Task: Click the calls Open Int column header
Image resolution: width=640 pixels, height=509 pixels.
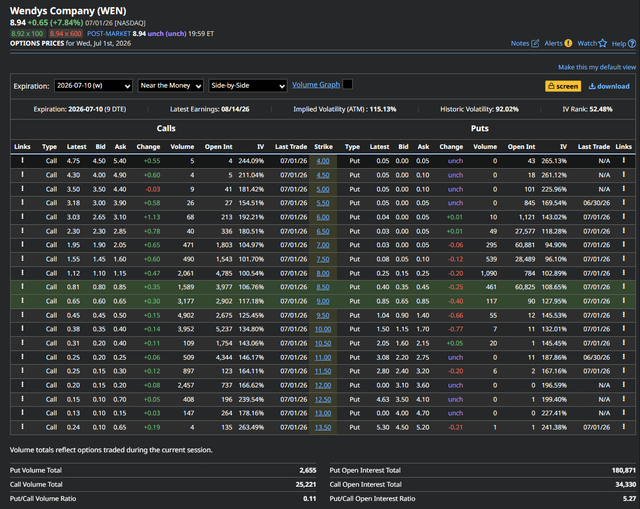Action: coord(218,147)
